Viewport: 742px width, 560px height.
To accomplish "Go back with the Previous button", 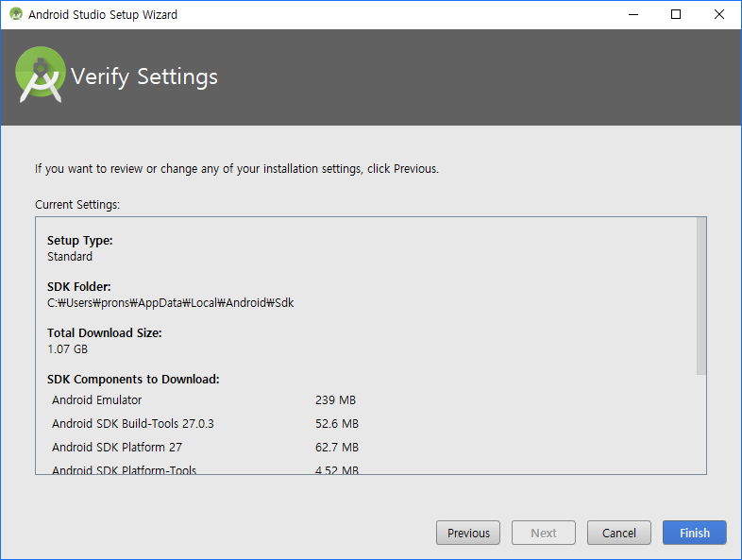I will (x=468, y=533).
